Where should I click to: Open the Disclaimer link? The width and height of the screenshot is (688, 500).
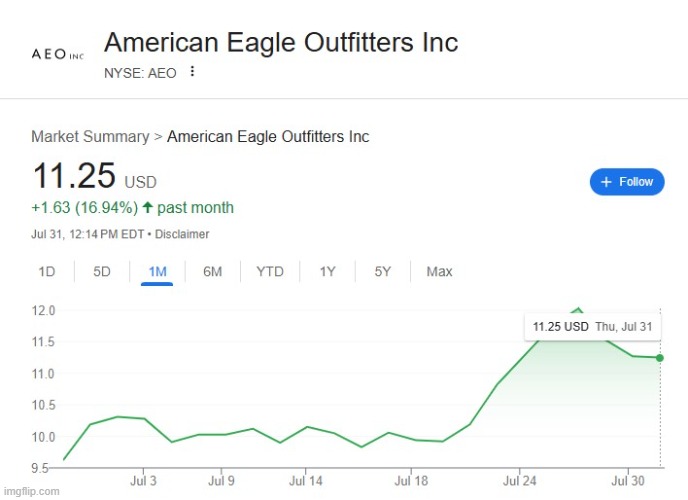[182, 234]
